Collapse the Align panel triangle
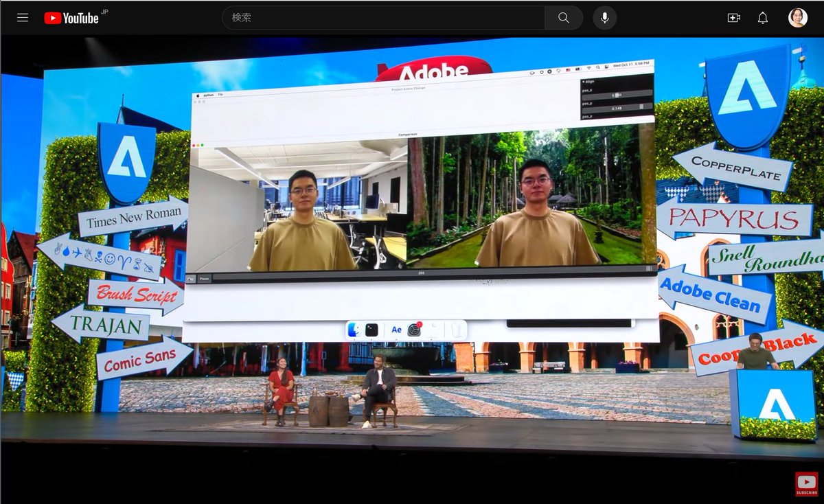This screenshot has width=824, height=504. point(584,82)
